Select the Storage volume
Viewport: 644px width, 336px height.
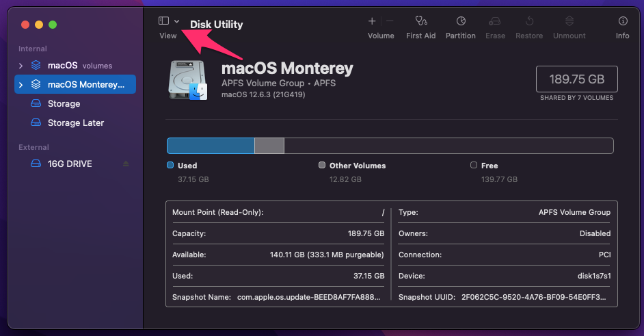pyautogui.click(x=75, y=103)
